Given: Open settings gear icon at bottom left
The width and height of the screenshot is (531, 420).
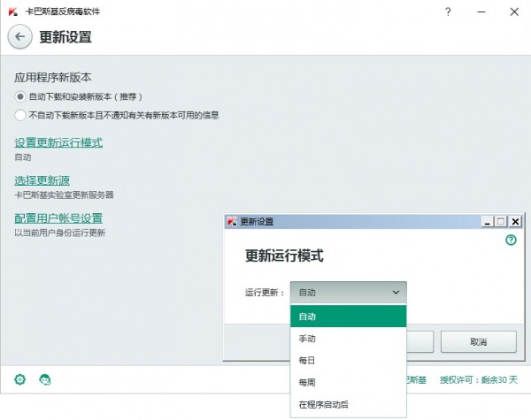Looking at the screenshot, I should coord(20,379).
